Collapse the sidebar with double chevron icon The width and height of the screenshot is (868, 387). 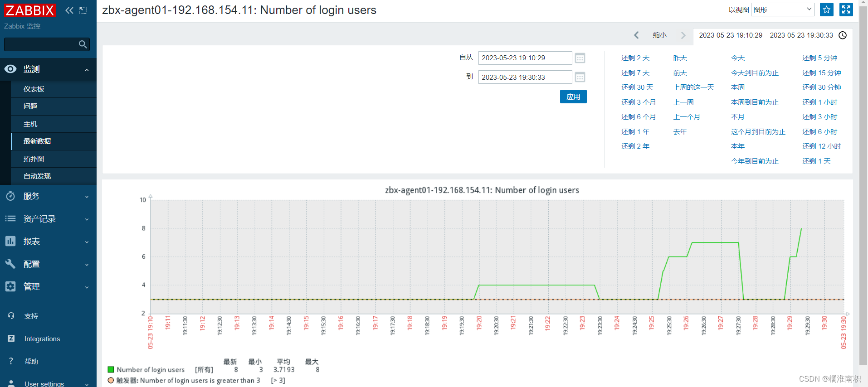[x=69, y=10]
